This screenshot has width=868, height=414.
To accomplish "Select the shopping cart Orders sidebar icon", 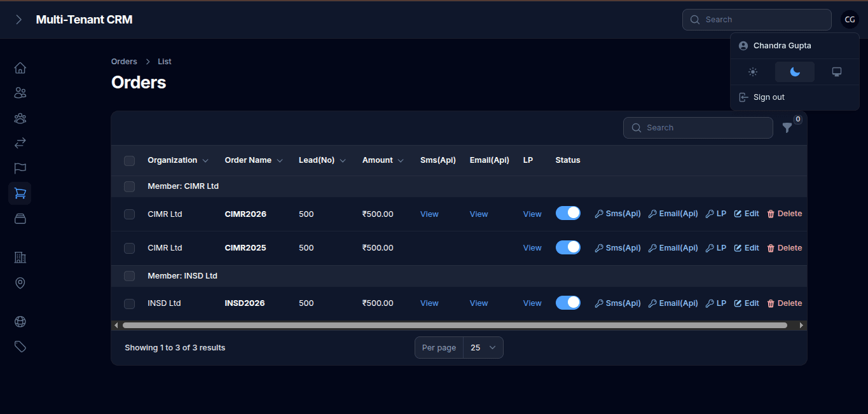I will [x=20, y=193].
